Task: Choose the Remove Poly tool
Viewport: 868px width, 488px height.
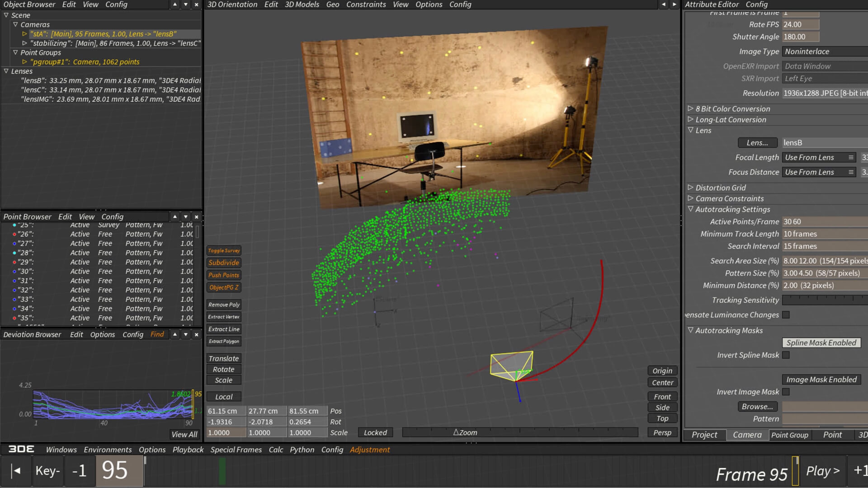Action: click(223, 304)
